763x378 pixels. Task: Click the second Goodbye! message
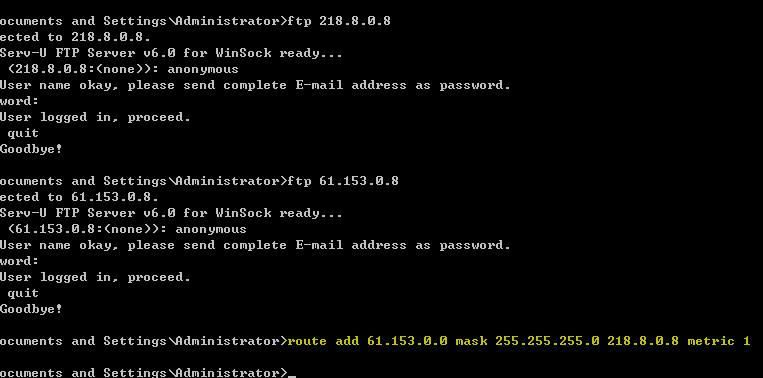[31, 309]
